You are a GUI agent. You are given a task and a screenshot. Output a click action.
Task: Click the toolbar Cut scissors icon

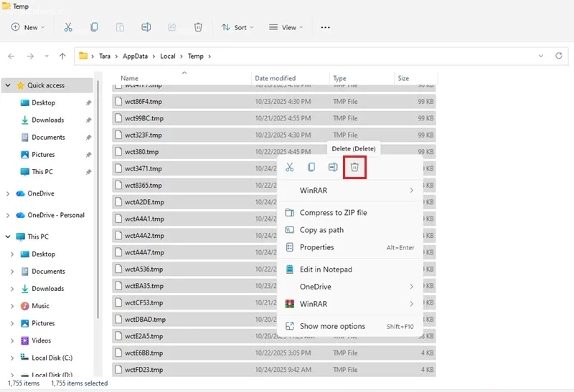68,27
